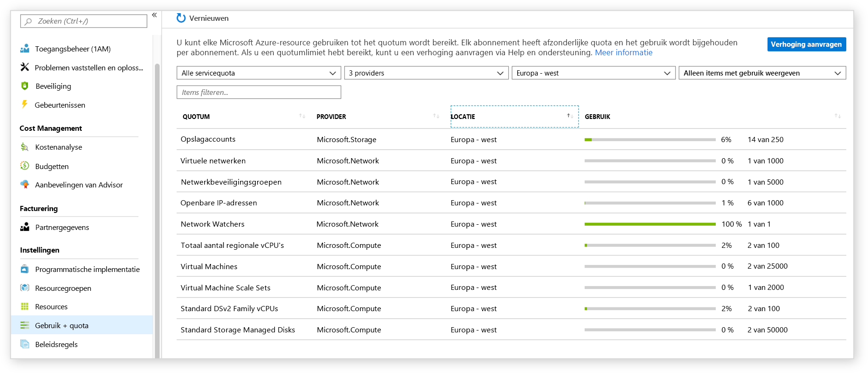868x373 pixels.
Task: Click the Budgetten coin icon
Action: 25,166
